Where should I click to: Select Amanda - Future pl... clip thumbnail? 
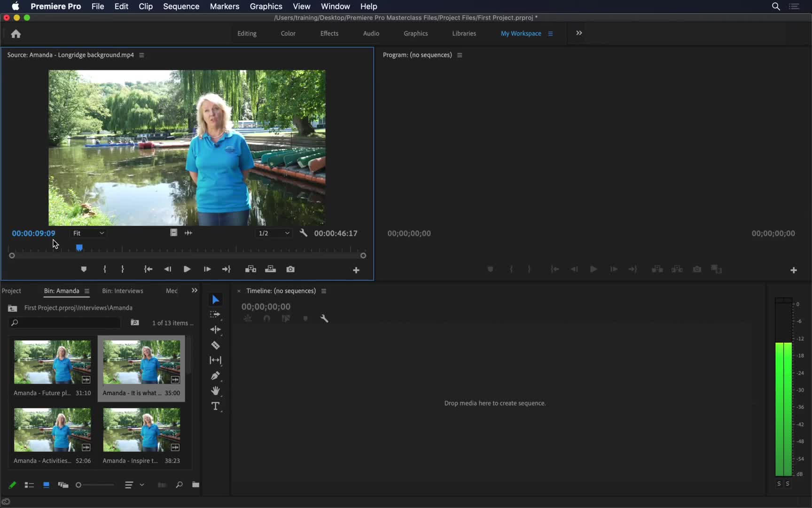coord(52,362)
